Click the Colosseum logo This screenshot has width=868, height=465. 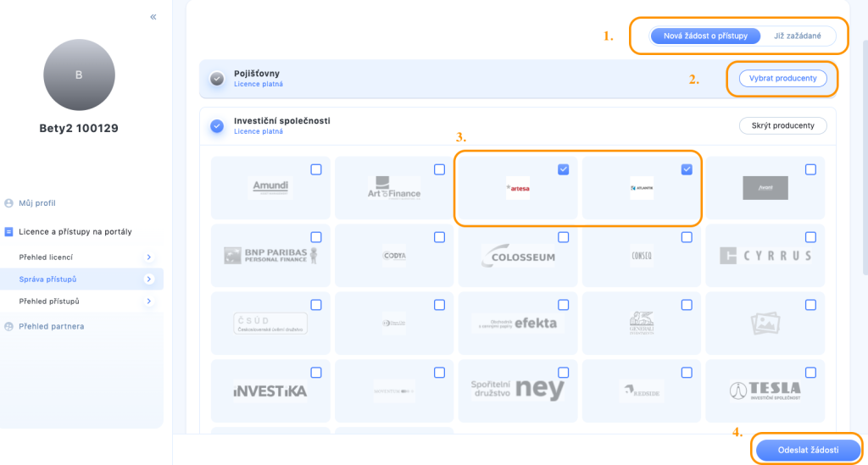point(518,256)
